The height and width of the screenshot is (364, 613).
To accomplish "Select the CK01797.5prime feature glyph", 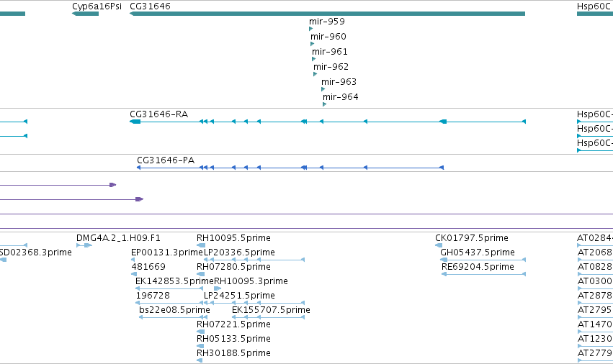I will 439,245.
